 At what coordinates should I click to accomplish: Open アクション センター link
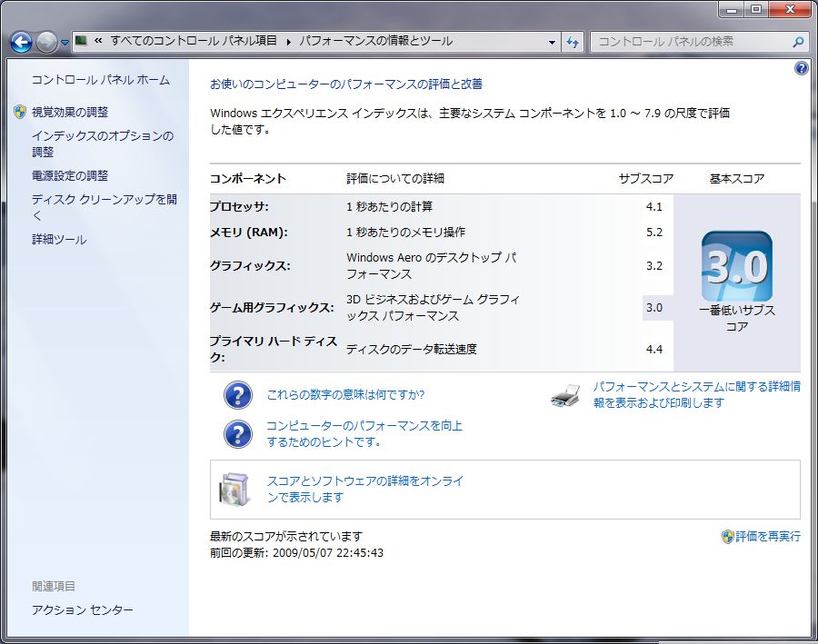point(83,609)
